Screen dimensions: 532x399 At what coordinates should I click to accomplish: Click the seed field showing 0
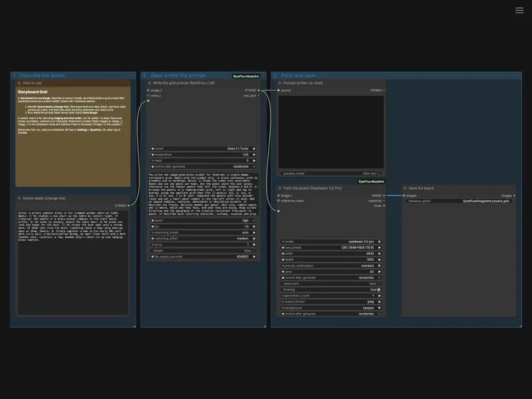(203, 160)
